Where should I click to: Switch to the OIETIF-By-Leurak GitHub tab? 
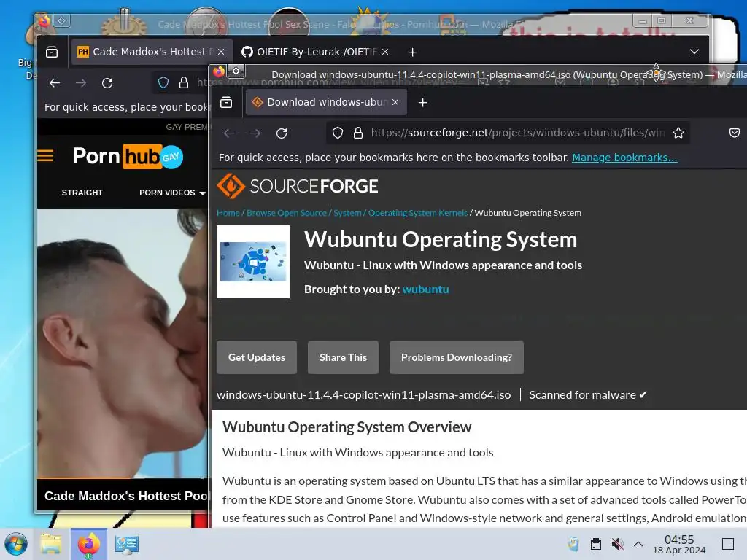point(316,52)
